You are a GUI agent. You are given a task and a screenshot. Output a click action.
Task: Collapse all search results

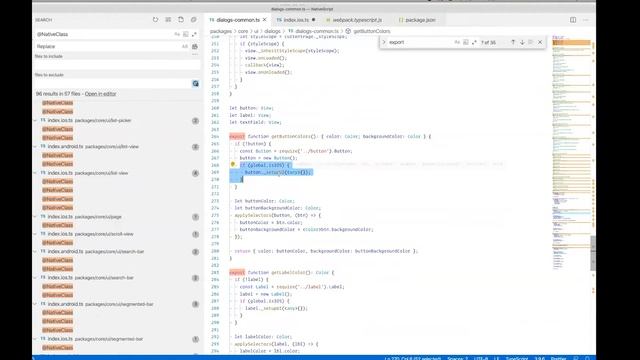(x=193, y=20)
